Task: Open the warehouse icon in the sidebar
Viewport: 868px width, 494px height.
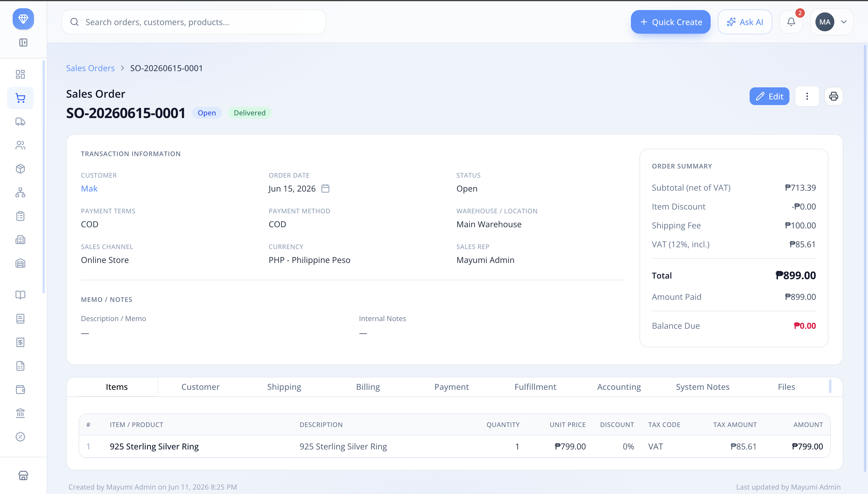Action: (x=20, y=263)
